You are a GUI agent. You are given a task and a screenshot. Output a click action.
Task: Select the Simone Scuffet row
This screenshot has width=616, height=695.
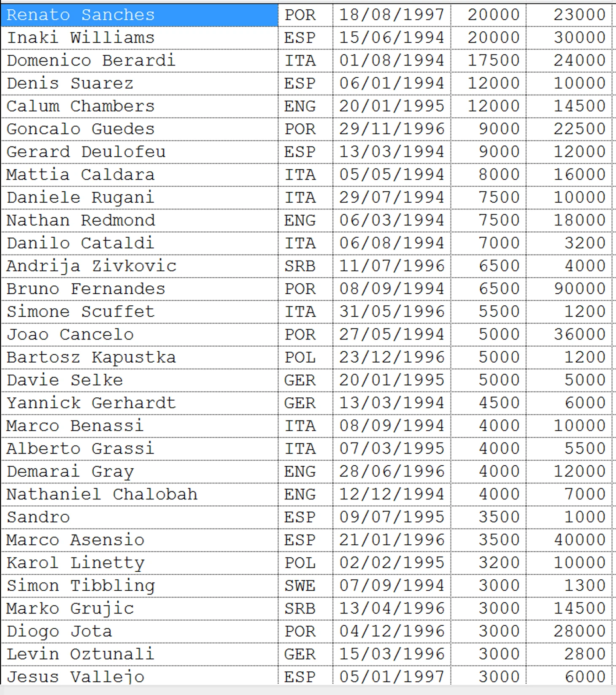(x=306, y=312)
